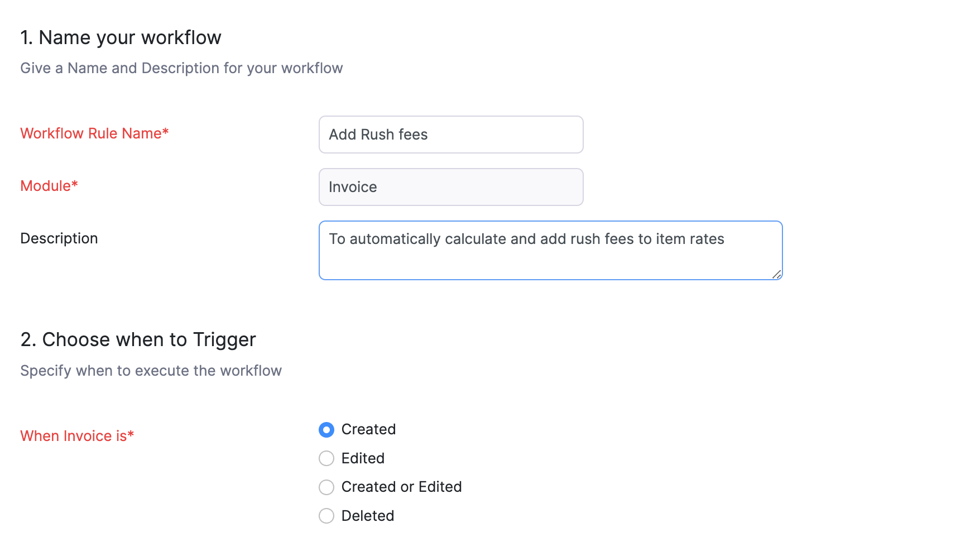Click the Description box resize handle

[776, 274]
